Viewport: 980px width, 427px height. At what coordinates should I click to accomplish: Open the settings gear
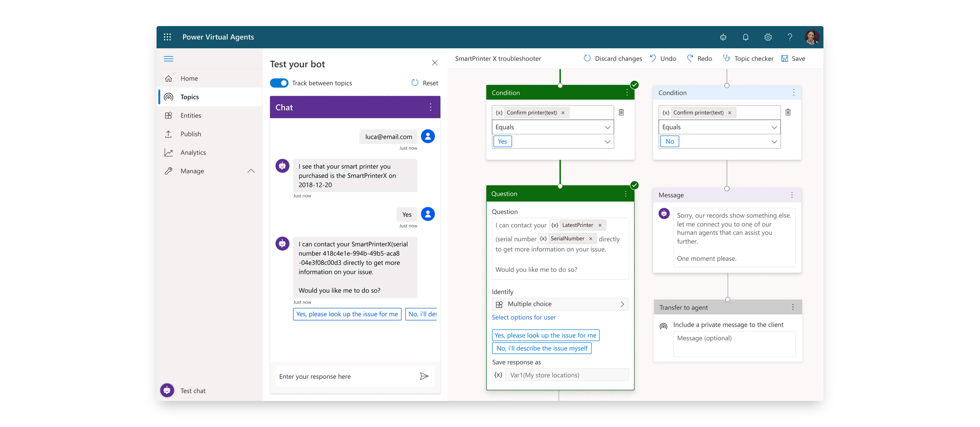[x=768, y=37]
